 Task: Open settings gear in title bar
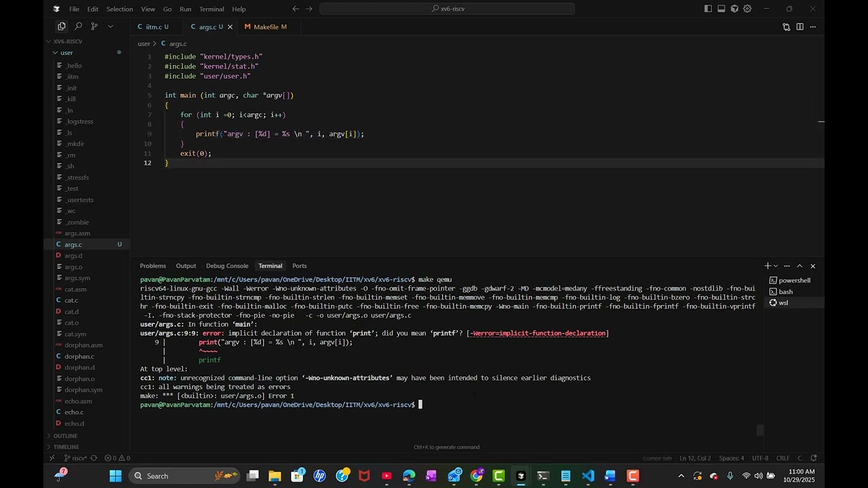[x=747, y=9]
